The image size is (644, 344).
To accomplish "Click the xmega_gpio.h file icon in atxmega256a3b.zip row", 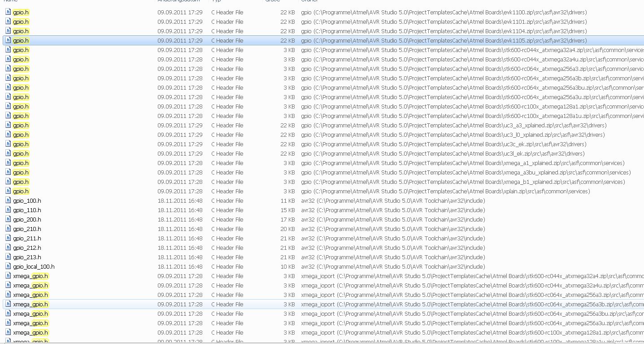I will click(8, 304).
